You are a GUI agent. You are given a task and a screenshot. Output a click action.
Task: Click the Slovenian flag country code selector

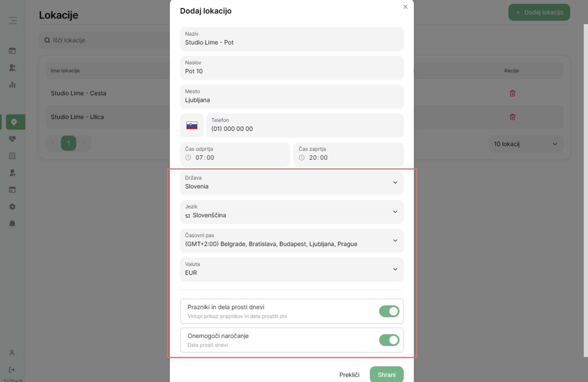192,125
